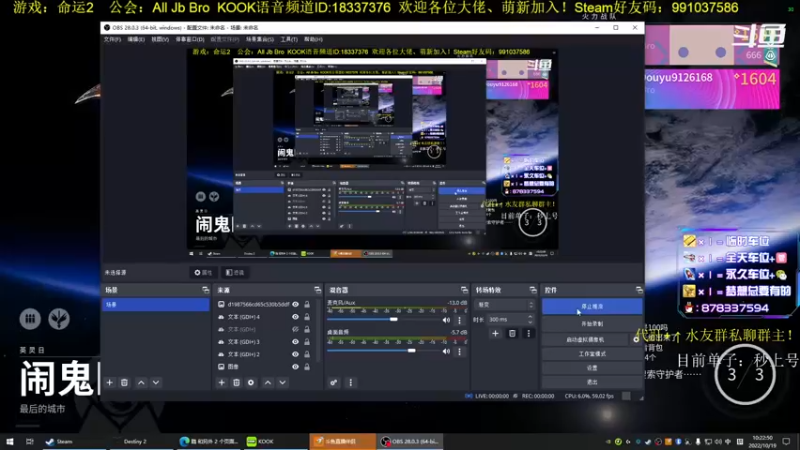Open the 帮助(H) menu
Image resolution: width=800 pixels, height=450 pixels.
click(x=313, y=39)
